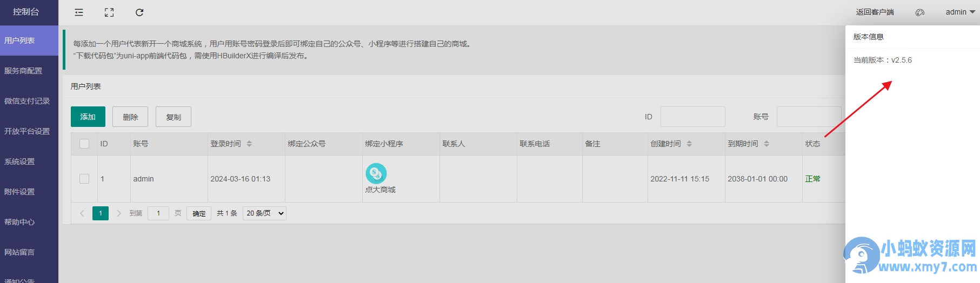
Task: Click the 删除 button
Action: [130, 117]
